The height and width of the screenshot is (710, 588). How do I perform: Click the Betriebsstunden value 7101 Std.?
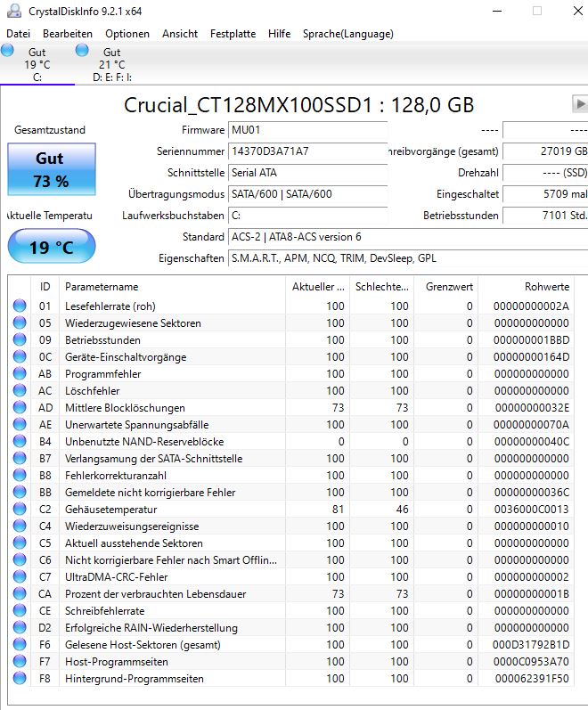(x=545, y=216)
